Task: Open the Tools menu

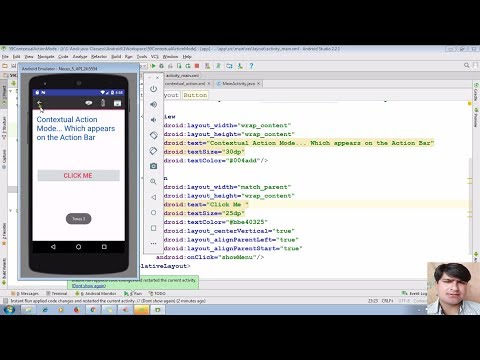Action: 142,57
